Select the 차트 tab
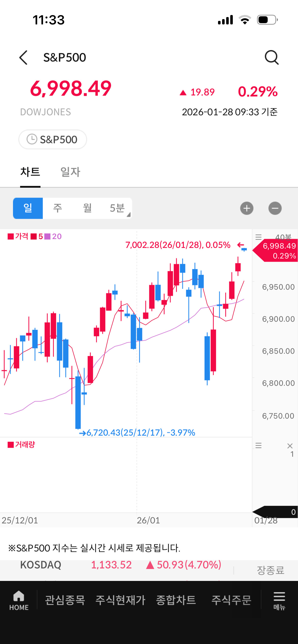298x644 pixels. pos(30,172)
